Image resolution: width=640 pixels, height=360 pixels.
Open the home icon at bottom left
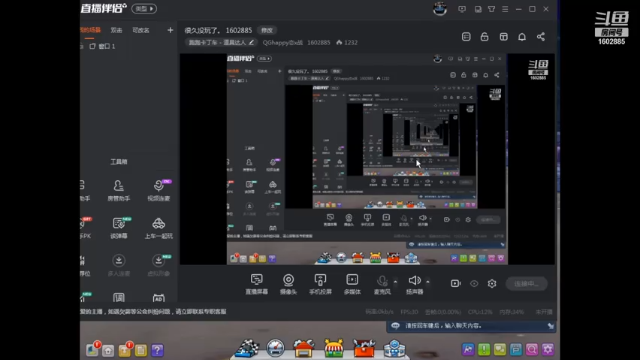[x=108, y=350]
